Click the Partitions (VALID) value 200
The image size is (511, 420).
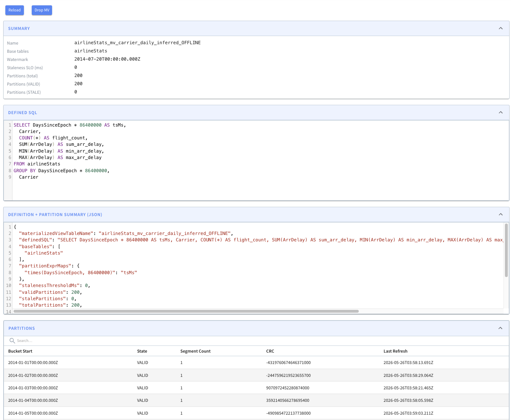click(78, 84)
